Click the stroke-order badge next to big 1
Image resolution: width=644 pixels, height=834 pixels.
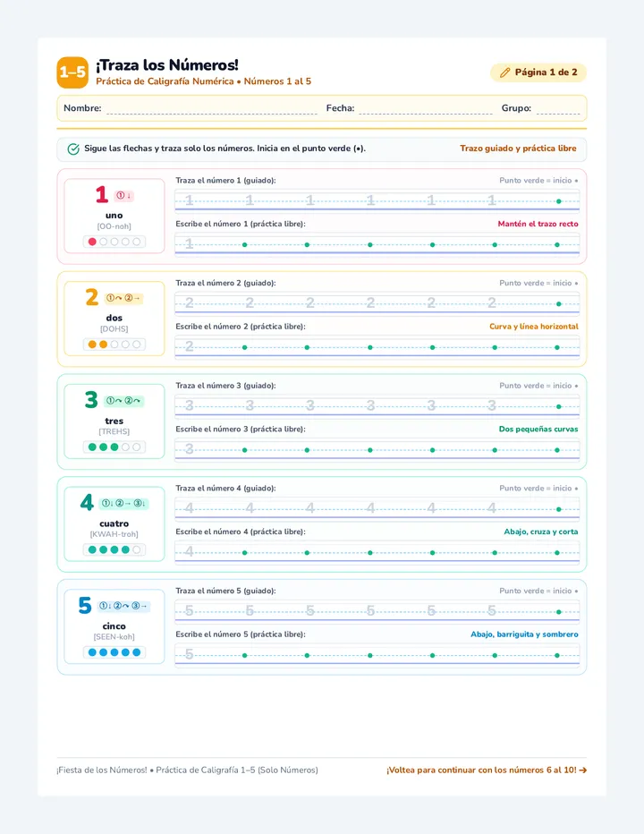tap(124, 196)
